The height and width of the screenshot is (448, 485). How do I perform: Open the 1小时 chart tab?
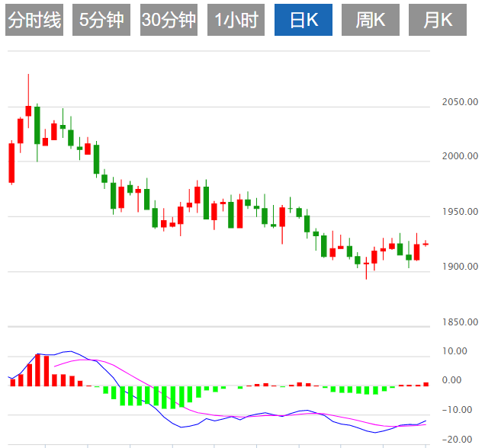236,20
